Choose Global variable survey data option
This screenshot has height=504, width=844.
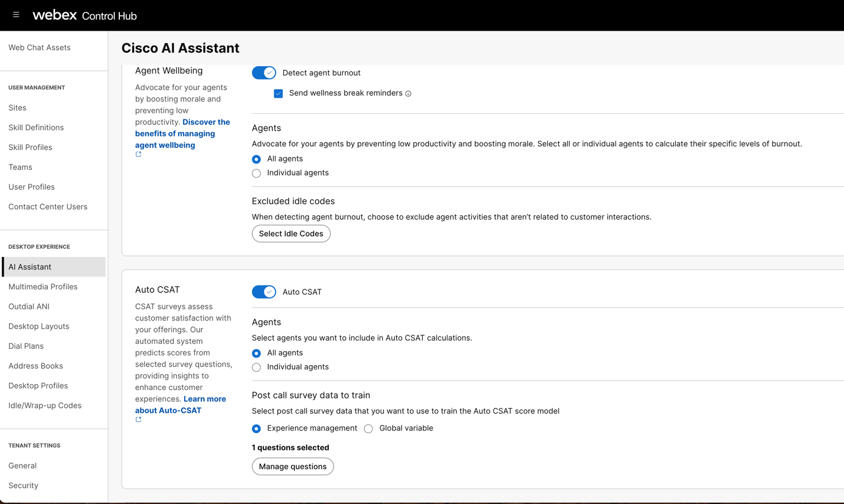(x=368, y=429)
